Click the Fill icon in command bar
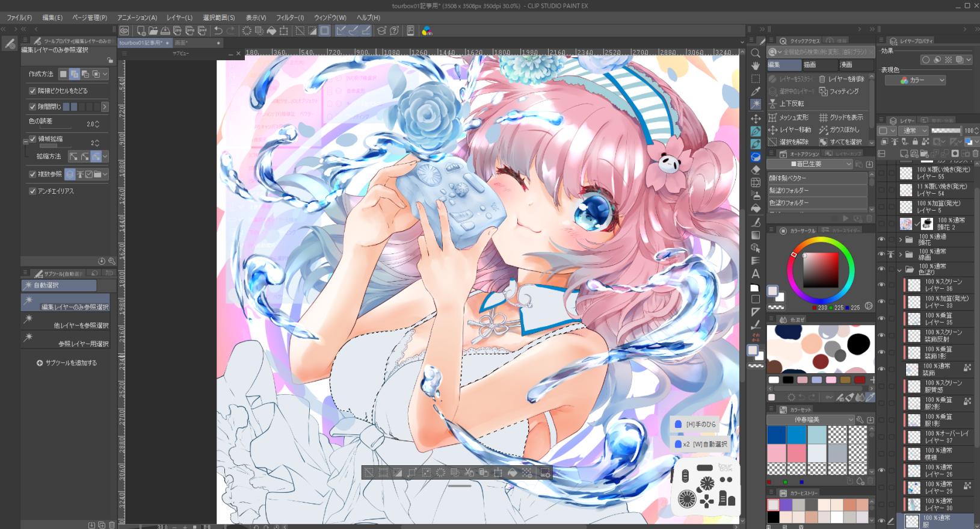Viewport: 980px width, 529px height. click(x=271, y=31)
